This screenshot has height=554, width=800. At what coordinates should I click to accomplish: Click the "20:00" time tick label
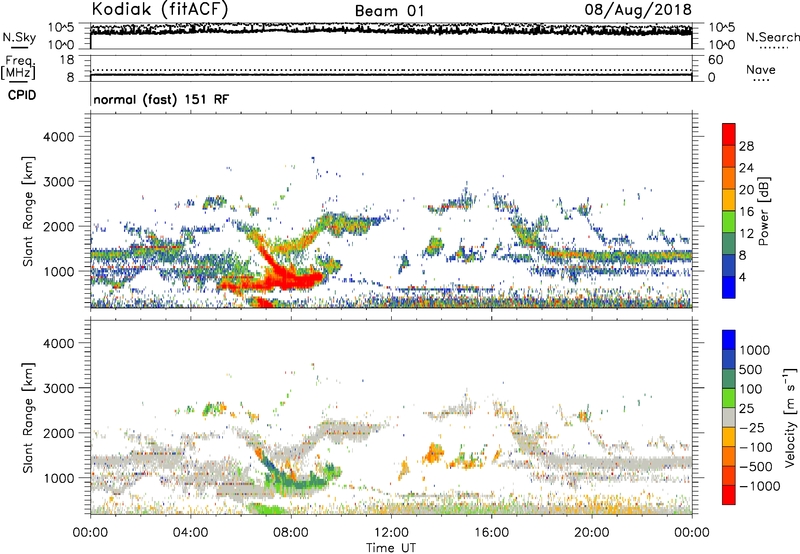point(592,533)
